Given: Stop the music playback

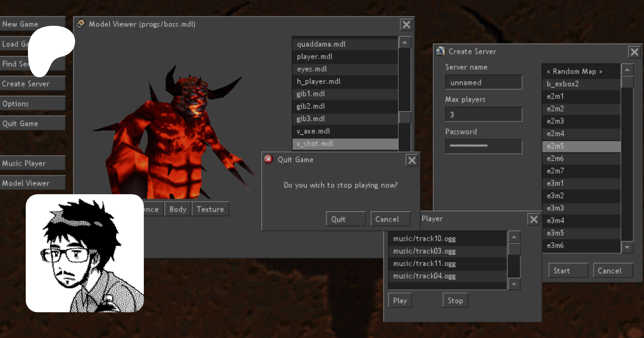Looking at the screenshot, I should point(455,301).
